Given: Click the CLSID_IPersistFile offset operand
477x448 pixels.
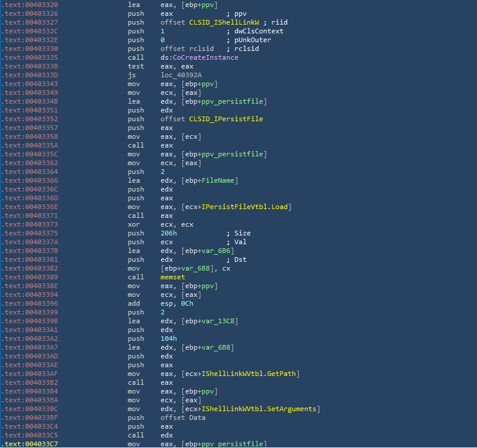Looking at the screenshot, I should [x=226, y=119].
